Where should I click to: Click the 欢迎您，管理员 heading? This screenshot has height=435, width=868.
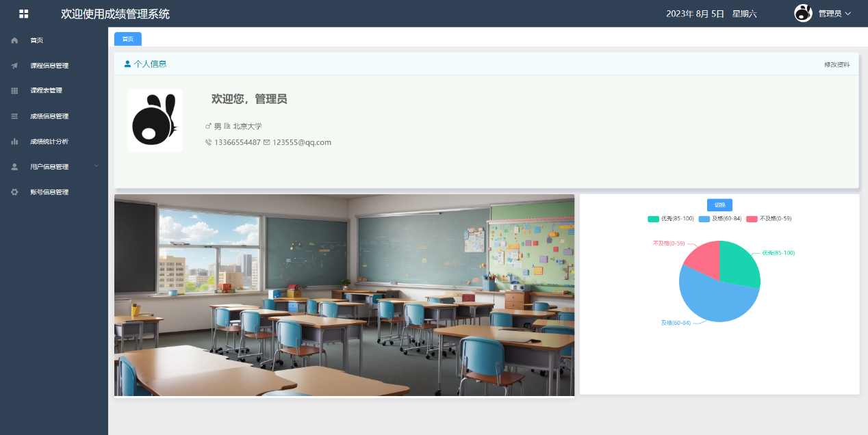point(249,99)
